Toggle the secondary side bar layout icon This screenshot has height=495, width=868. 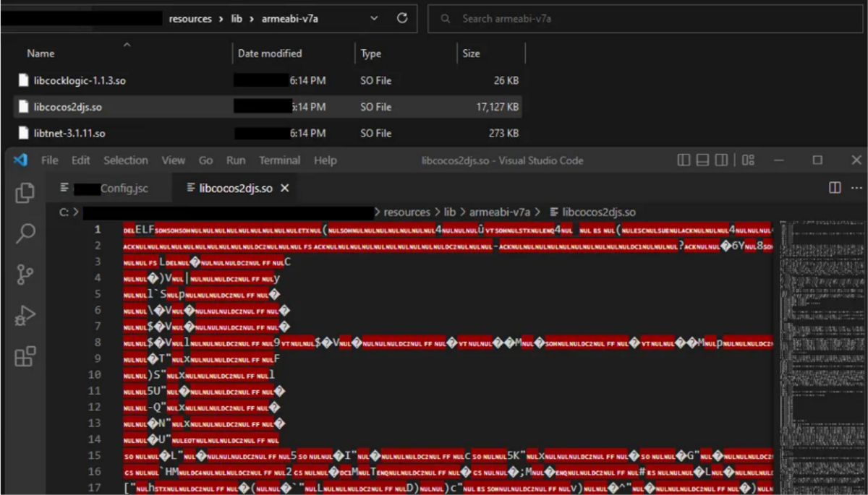tap(722, 160)
